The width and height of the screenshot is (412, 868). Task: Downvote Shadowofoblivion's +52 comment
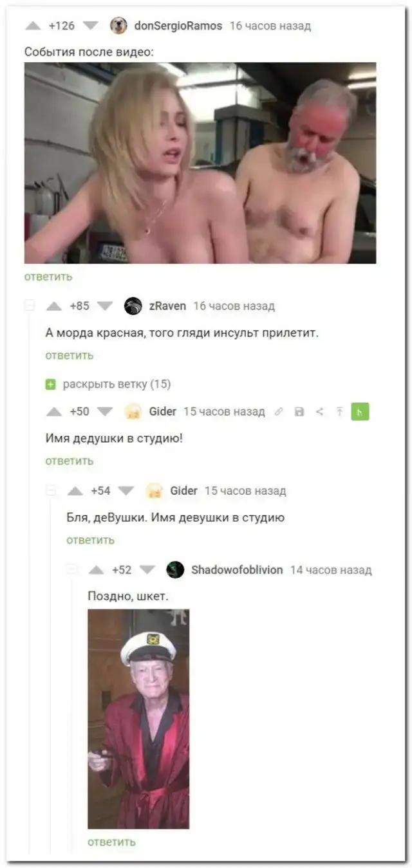pyautogui.click(x=148, y=570)
